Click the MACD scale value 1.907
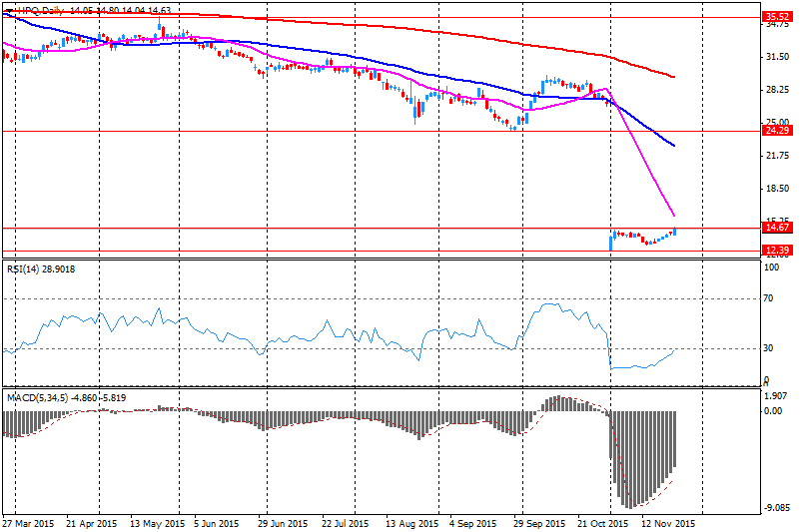Screen dimensions: 800x532 click(x=777, y=396)
